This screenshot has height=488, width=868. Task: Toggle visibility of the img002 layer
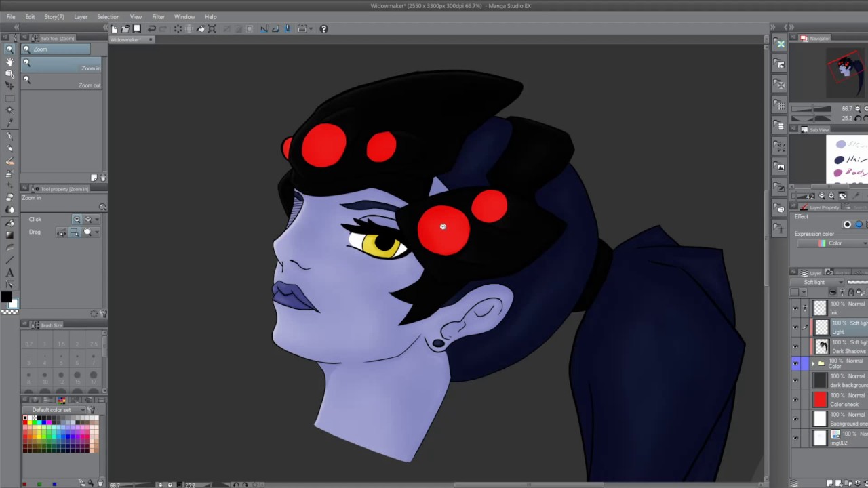tap(795, 438)
